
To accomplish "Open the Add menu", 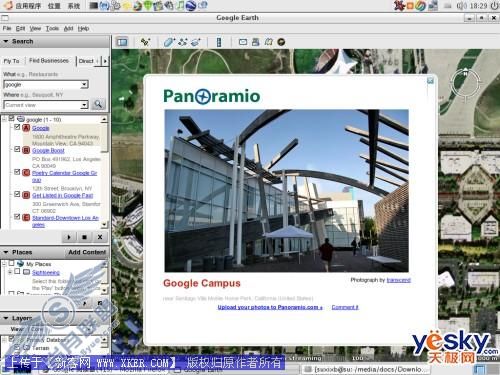I will [68, 28].
